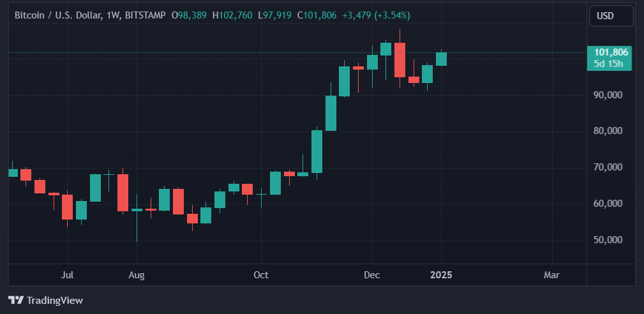Click the open value O98,389
The height and width of the screenshot is (314, 644).
point(191,15)
